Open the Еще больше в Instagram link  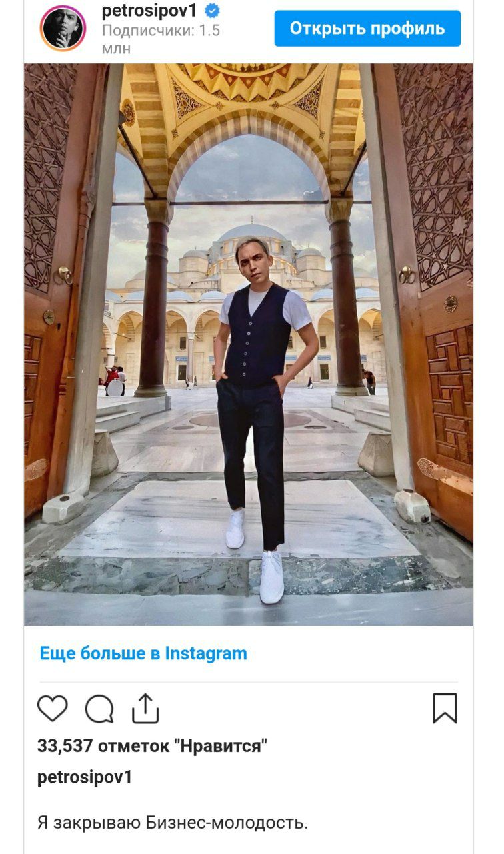(x=143, y=653)
